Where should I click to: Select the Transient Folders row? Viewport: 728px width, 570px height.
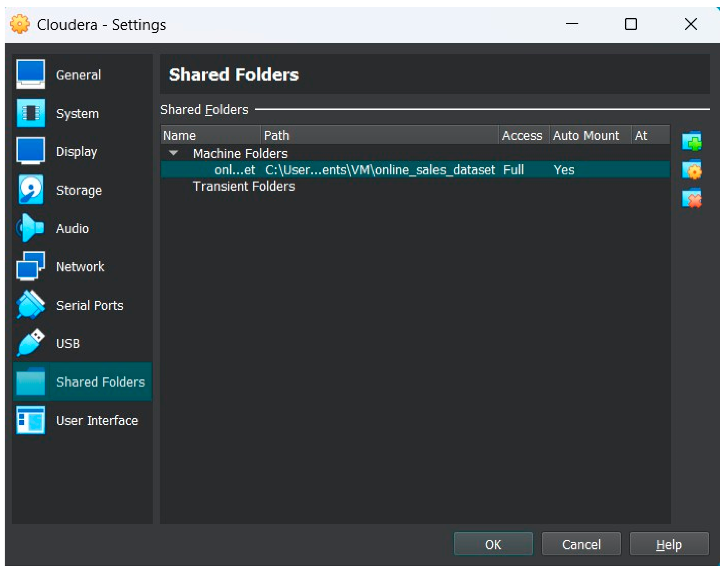pyautogui.click(x=244, y=186)
